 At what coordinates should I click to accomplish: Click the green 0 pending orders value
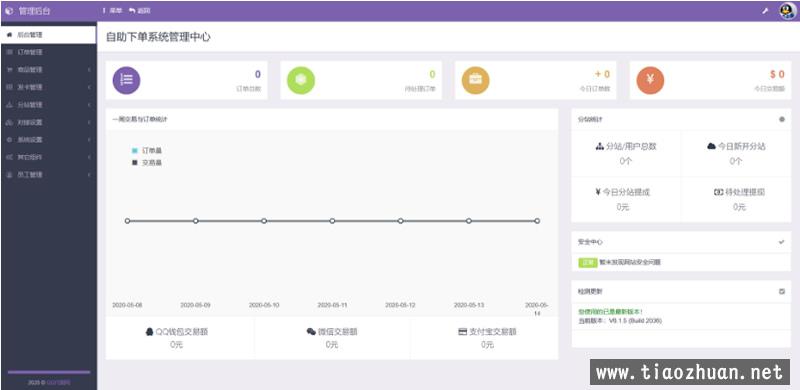pos(432,75)
